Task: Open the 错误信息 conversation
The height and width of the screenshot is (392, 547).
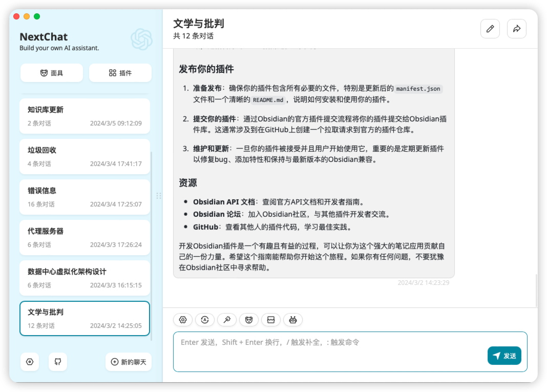Action: pyautogui.click(x=85, y=197)
